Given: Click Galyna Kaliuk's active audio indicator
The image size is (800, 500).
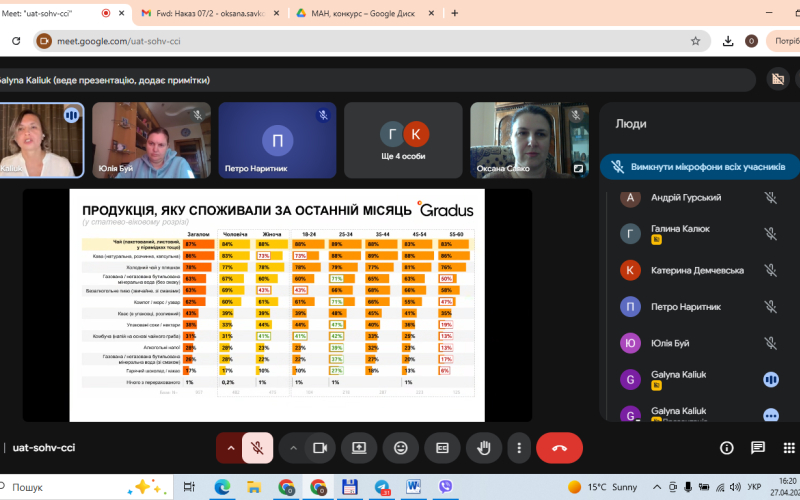Looking at the screenshot, I should click(770, 379).
